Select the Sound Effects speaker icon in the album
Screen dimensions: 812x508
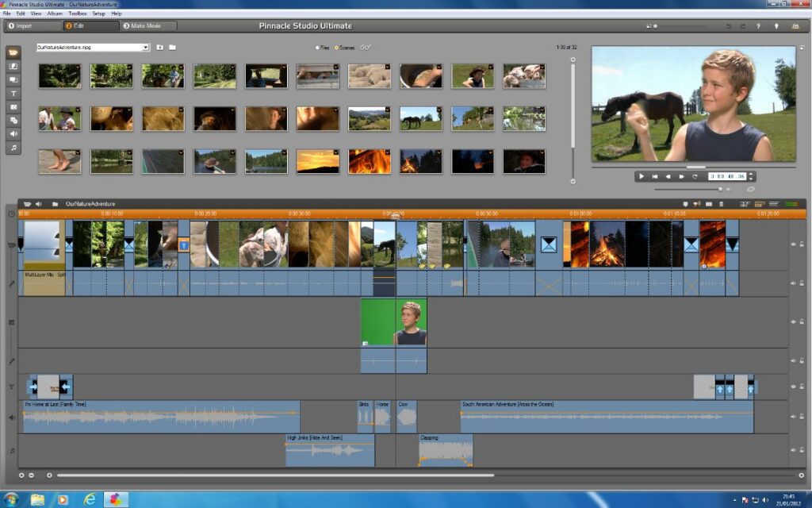coord(14,134)
